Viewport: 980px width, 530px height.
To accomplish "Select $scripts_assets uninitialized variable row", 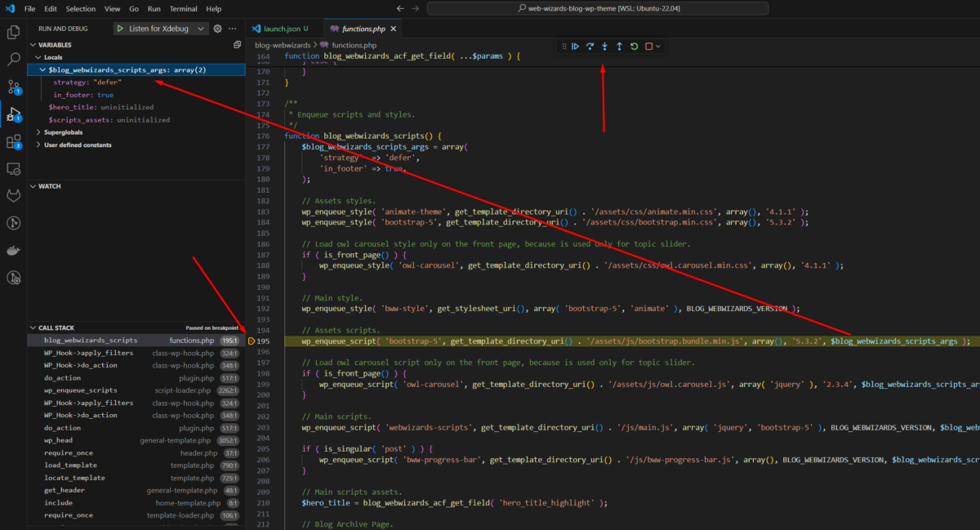I will (136, 120).
